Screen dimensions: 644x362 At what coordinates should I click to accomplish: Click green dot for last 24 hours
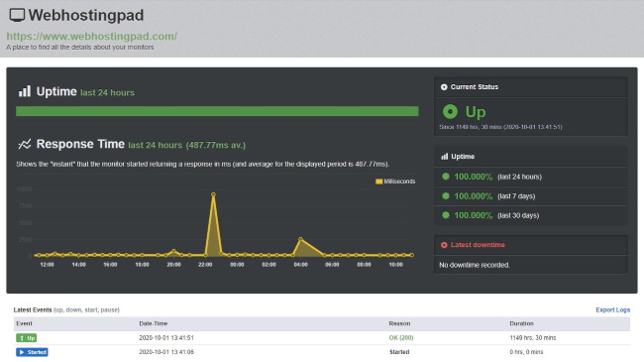coord(445,177)
